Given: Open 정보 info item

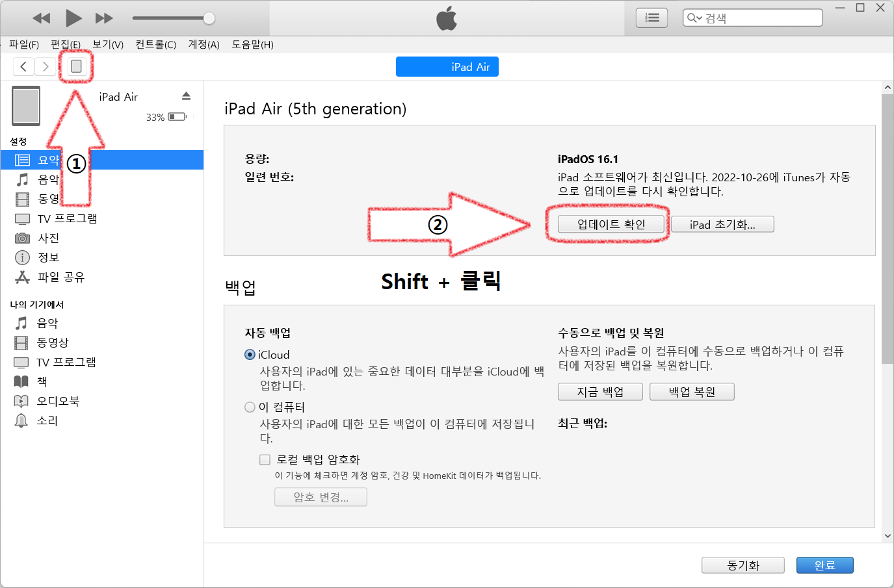Looking at the screenshot, I should (102, 257).
